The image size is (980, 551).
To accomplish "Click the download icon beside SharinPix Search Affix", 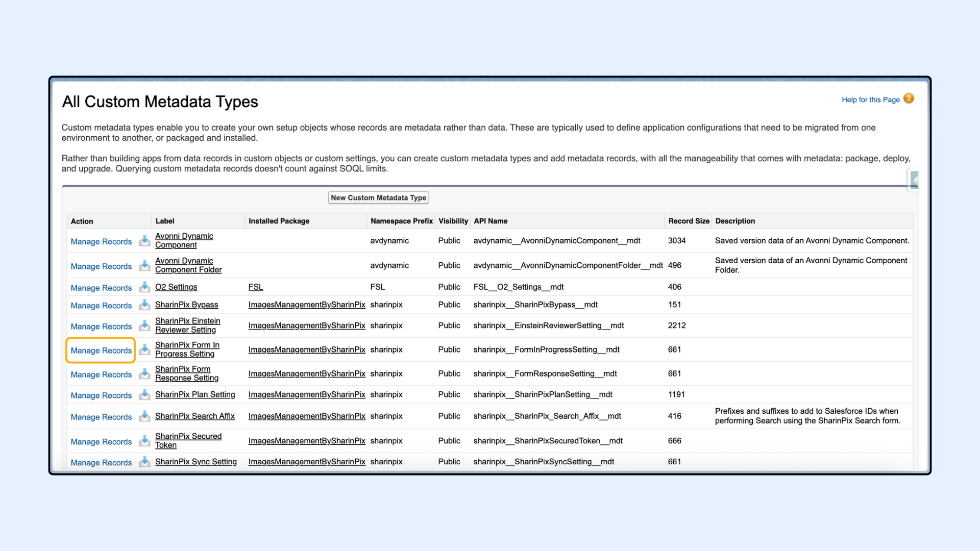I will tap(144, 416).
